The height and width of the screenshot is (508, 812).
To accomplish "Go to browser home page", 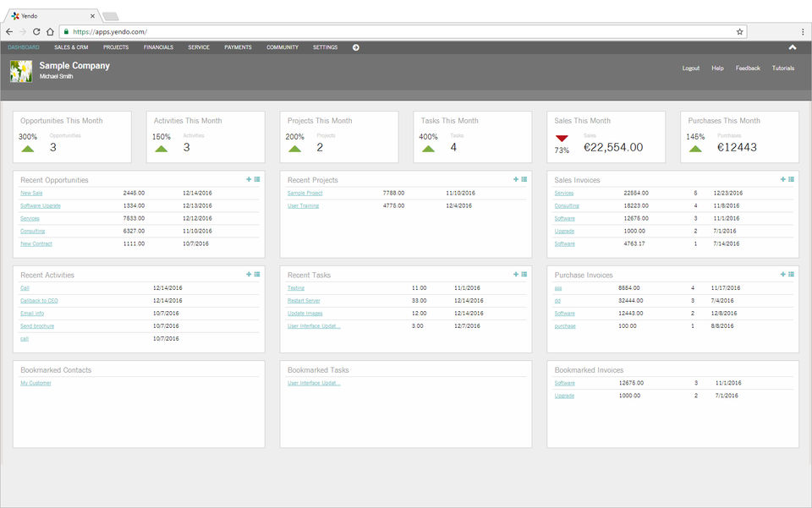I will click(50, 31).
